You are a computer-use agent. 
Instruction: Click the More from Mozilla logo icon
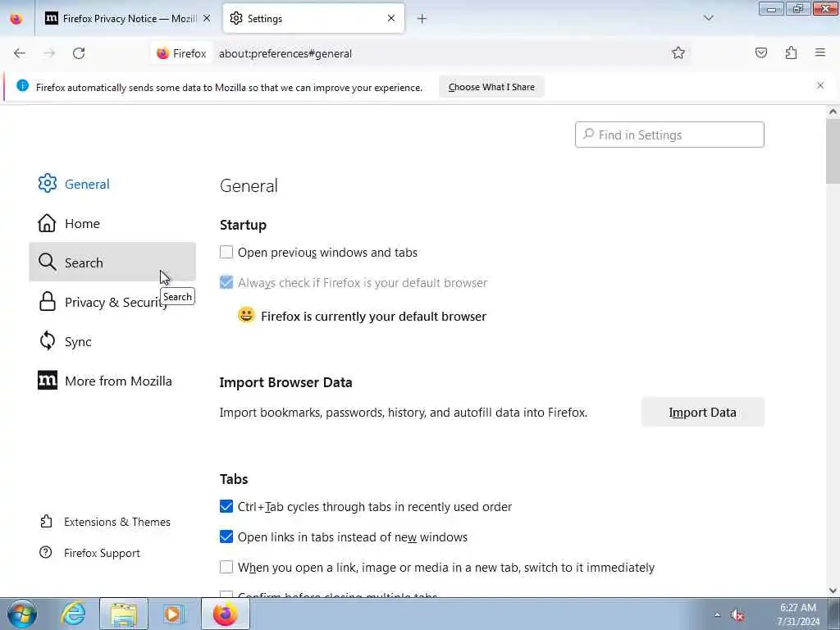(47, 381)
